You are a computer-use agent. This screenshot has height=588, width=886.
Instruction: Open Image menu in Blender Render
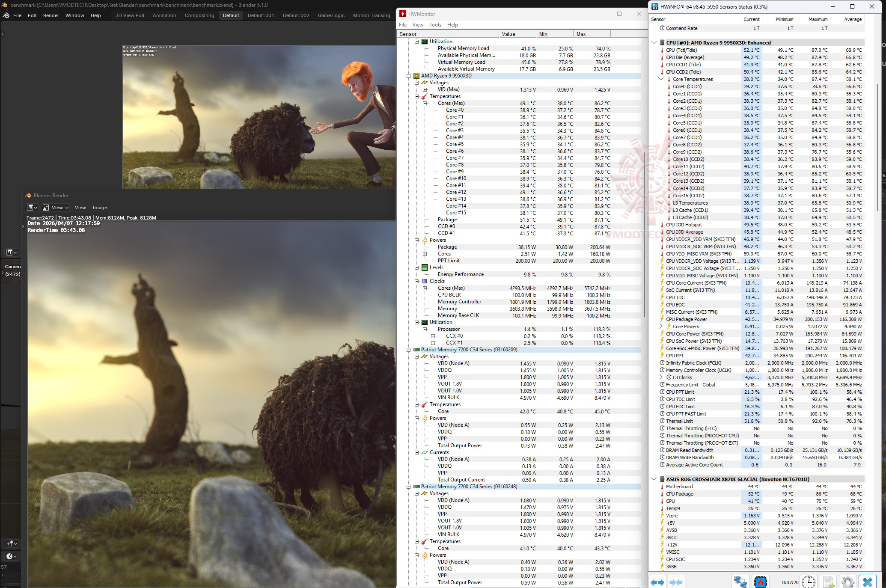[x=99, y=208]
